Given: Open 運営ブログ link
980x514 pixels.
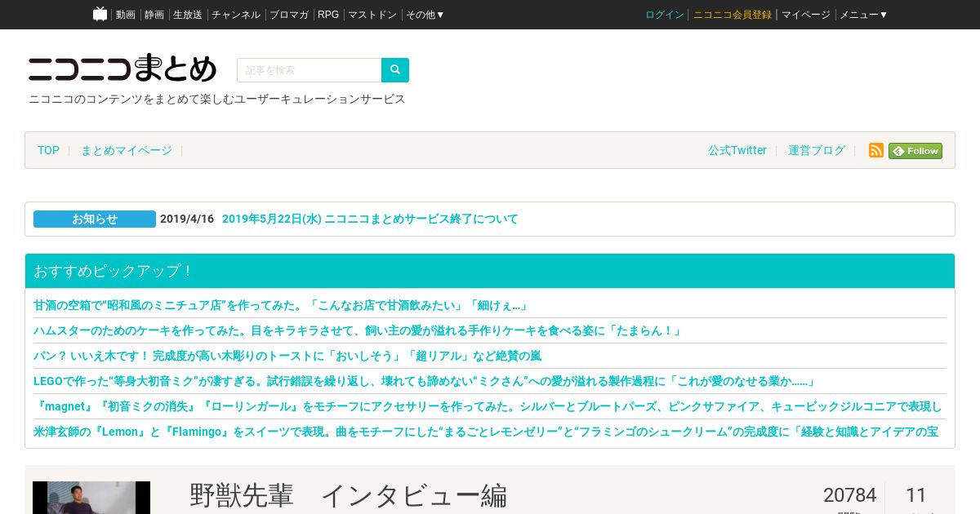Looking at the screenshot, I should coord(817,150).
